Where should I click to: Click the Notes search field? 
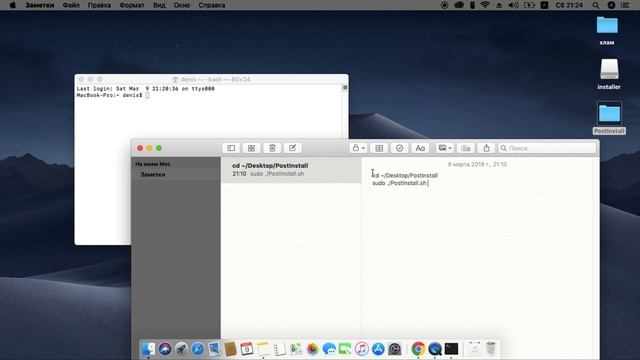(x=547, y=148)
